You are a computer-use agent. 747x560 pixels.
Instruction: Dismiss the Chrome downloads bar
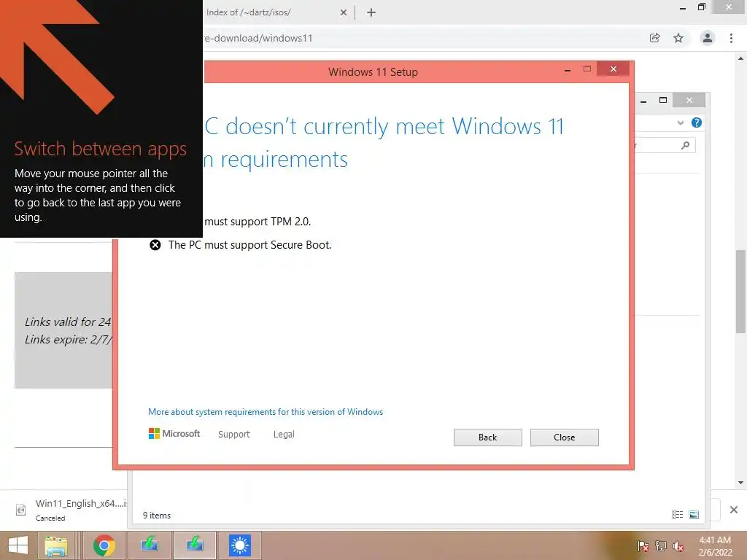(734, 510)
